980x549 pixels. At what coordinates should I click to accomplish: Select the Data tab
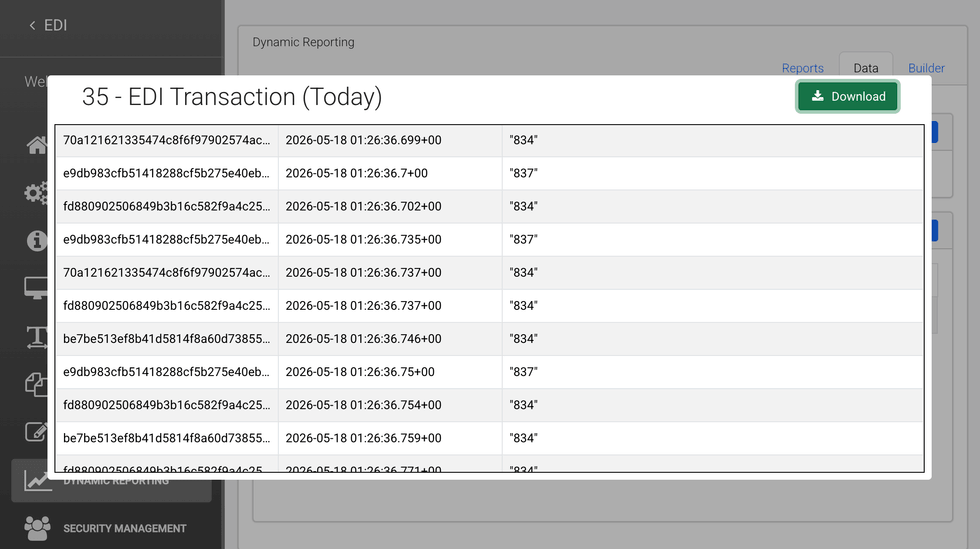point(866,68)
